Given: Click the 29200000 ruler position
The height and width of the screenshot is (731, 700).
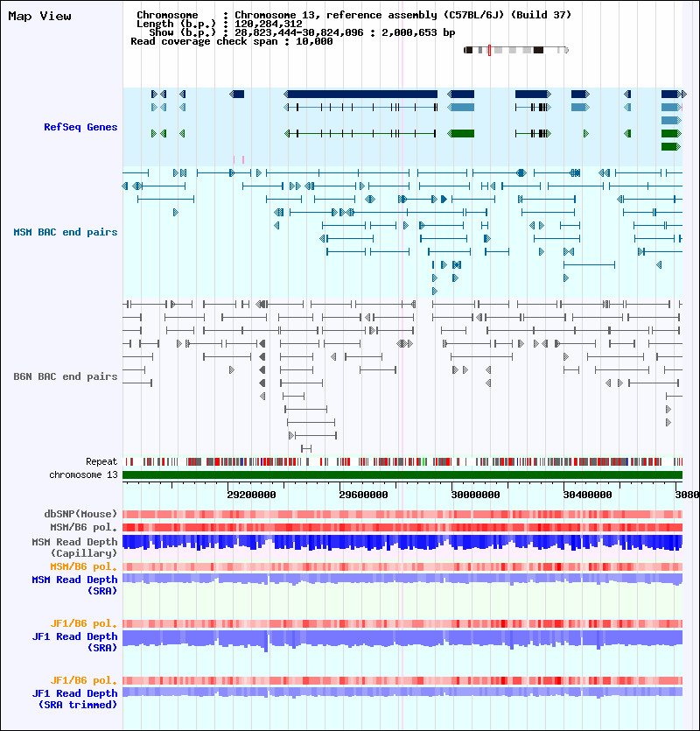Looking at the screenshot, I should tap(251, 495).
